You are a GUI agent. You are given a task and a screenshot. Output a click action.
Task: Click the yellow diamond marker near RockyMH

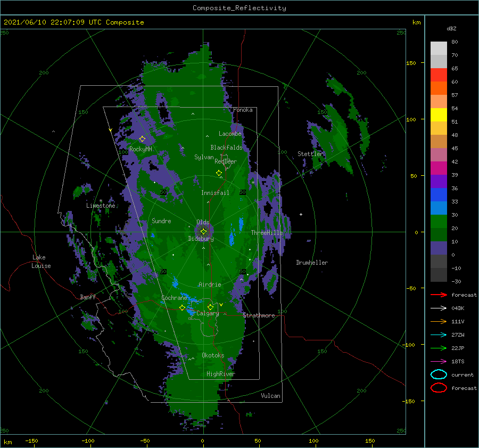[x=142, y=139]
